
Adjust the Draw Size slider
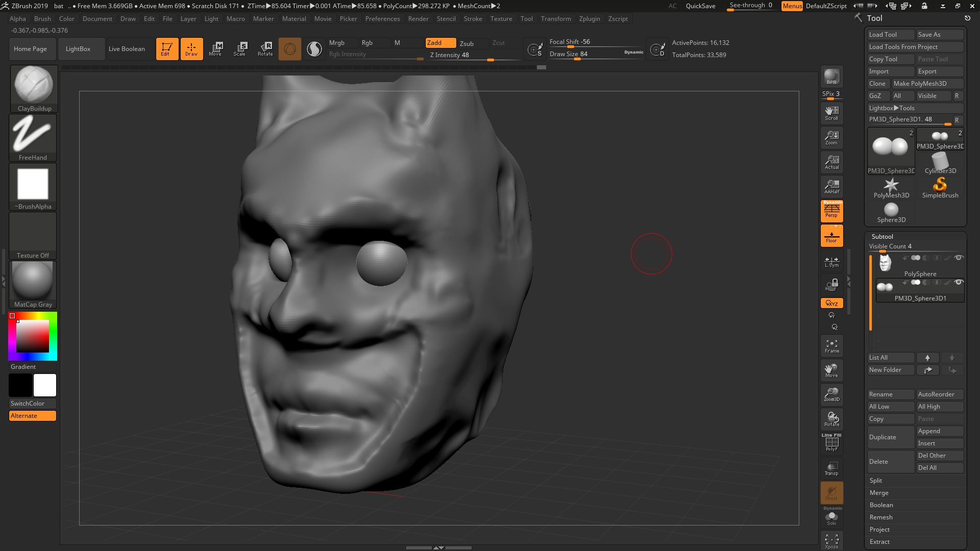tap(596, 54)
